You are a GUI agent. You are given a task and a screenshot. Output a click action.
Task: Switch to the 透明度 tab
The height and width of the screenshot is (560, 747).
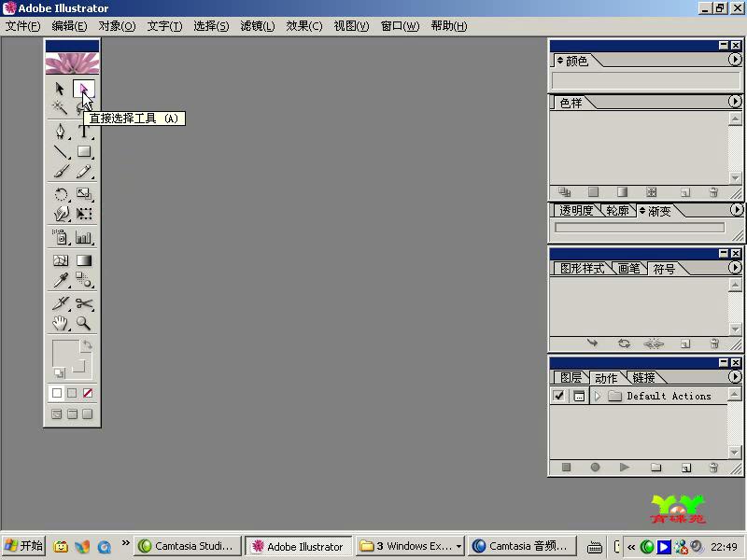pyautogui.click(x=575, y=211)
